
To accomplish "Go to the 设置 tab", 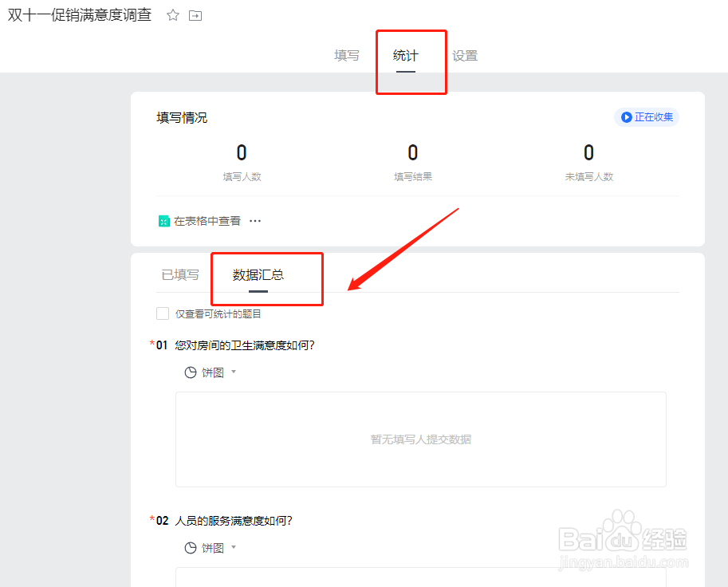I will pyautogui.click(x=465, y=56).
